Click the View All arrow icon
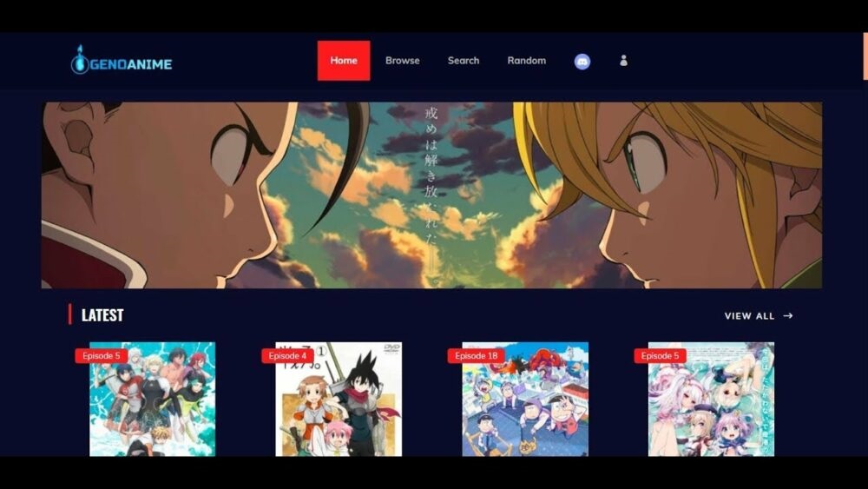Screen dimensions: 868x489 pos(788,315)
